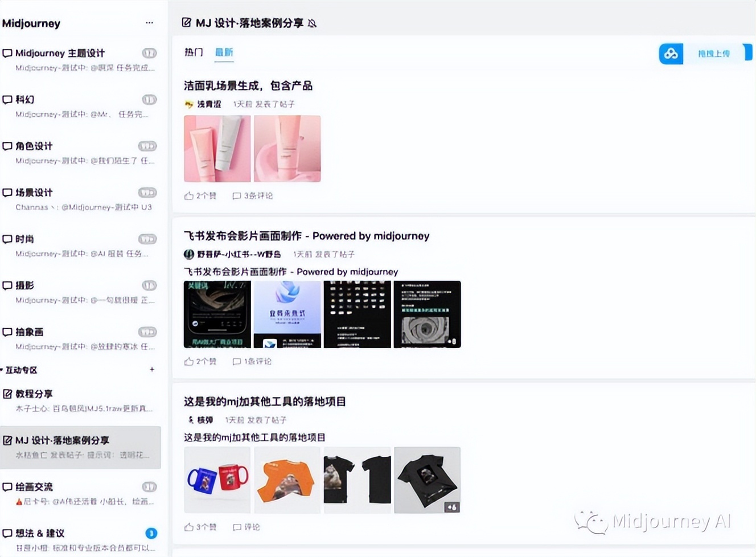Open the folded black T-shirt thumbnail
756x557 pixels.
[427, 480]
